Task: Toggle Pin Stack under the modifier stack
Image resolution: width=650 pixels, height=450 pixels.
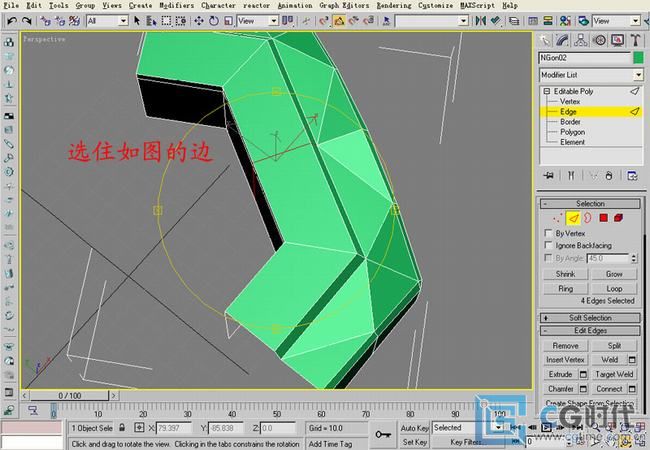Action: [x=548, y=175]
